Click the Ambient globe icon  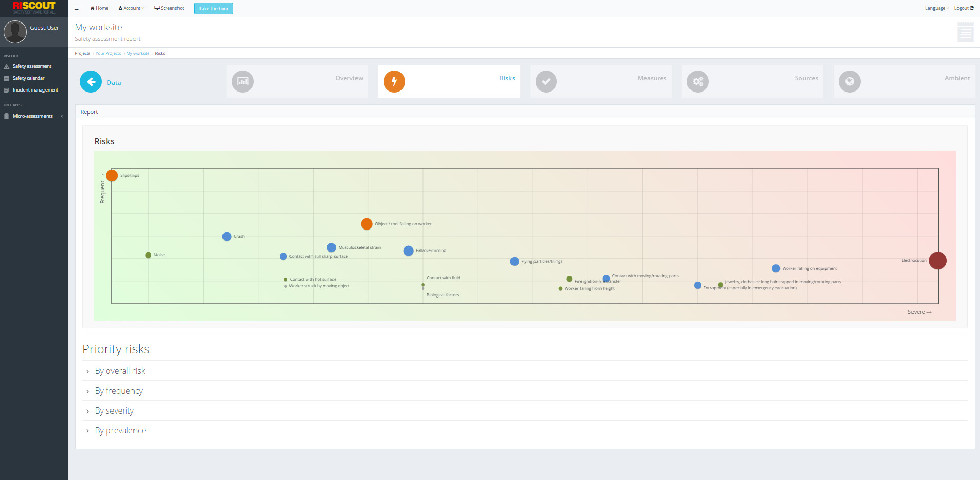pos(850,82)
